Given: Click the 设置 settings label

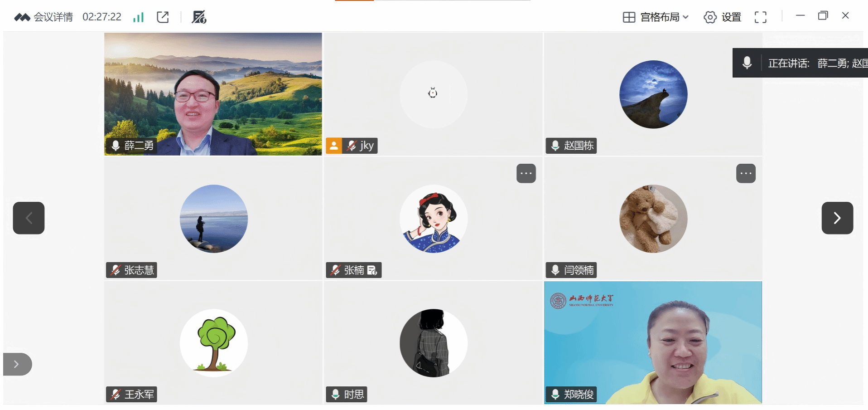Looking at the screenshot, I should 731,17.
